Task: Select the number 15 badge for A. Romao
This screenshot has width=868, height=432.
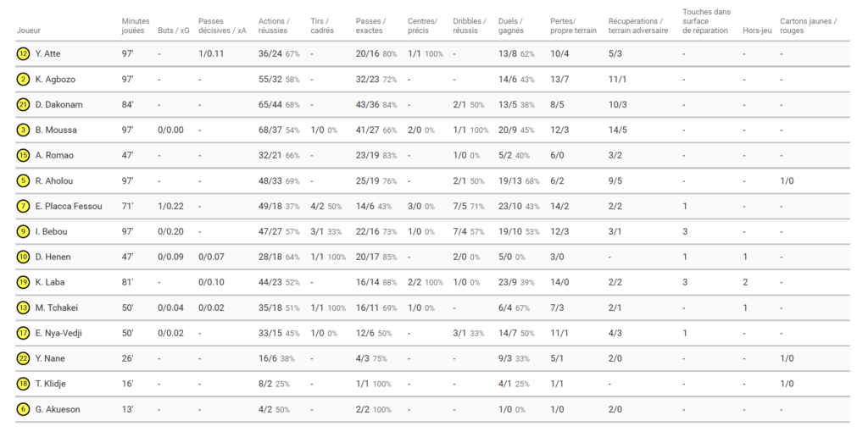Action: [23, 156]
